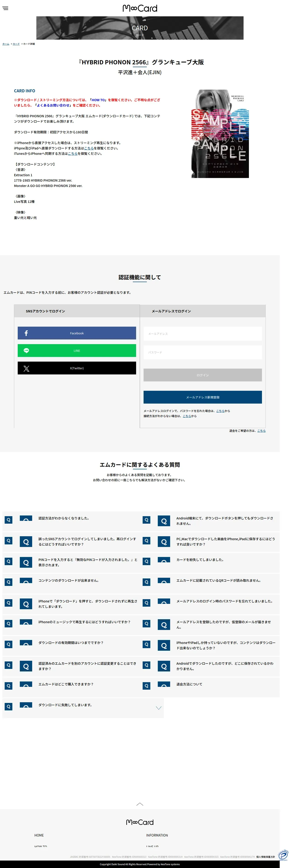The width and height of the screenshot is (289, 868).
Task: Click Q icon beside Android端末にて question
Action: 147,520
